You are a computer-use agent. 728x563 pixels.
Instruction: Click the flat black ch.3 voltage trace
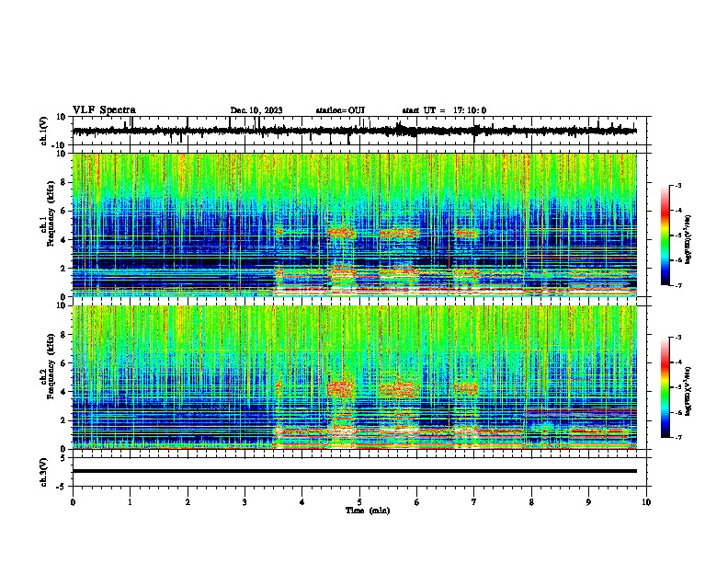point(355,471)
